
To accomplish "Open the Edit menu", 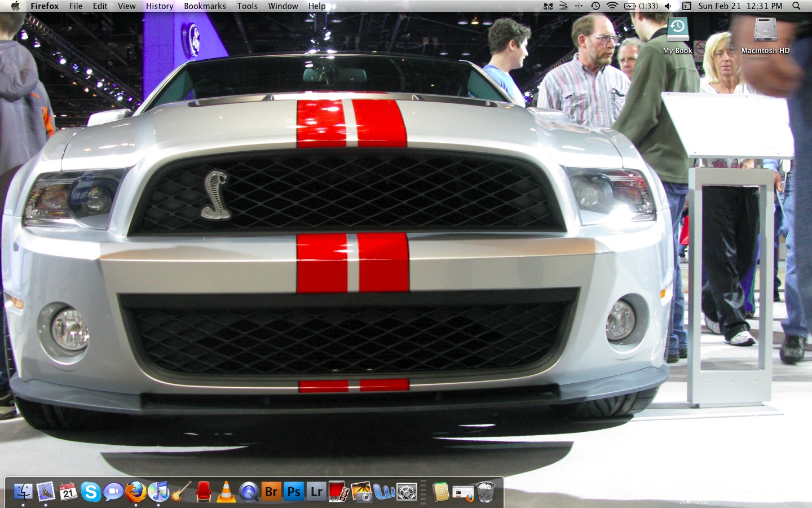I will click(100, 6).
